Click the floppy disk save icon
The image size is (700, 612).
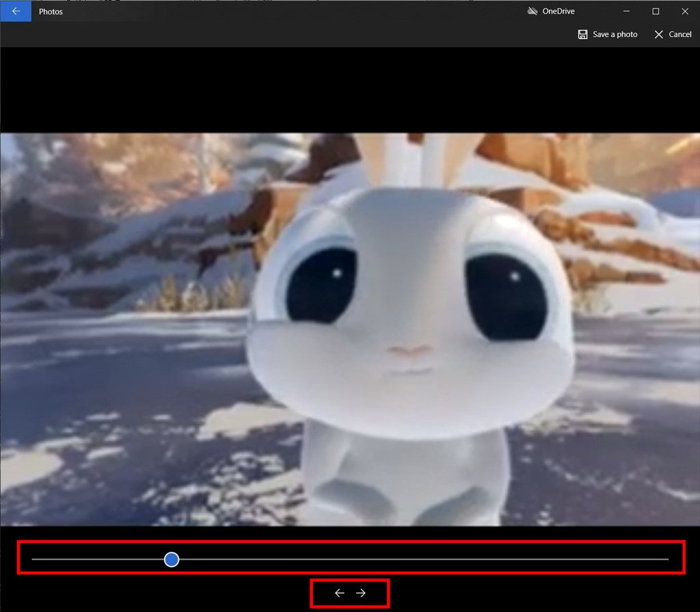tap(582, 34)
